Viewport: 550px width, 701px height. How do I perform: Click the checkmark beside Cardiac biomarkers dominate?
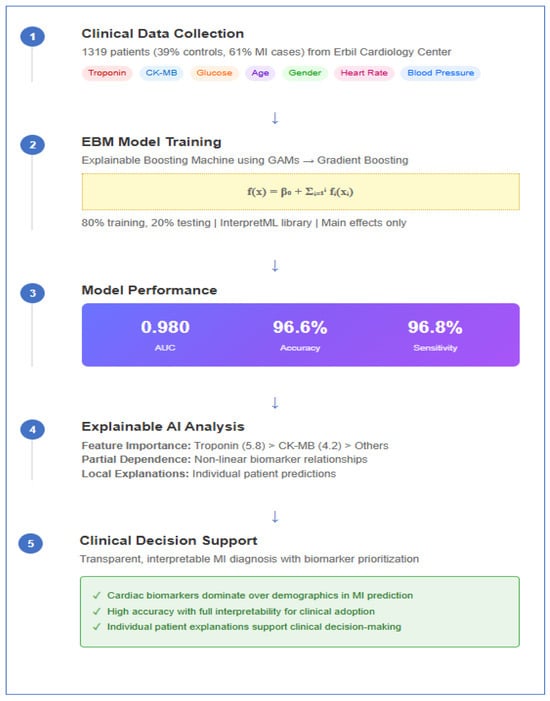tap(96, 595)
